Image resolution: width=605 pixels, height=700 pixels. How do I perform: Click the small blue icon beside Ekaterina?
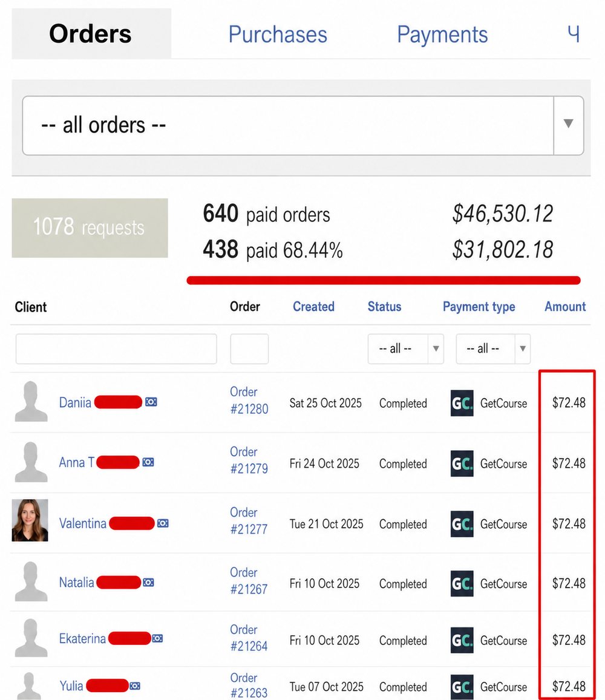pos(157,638)
